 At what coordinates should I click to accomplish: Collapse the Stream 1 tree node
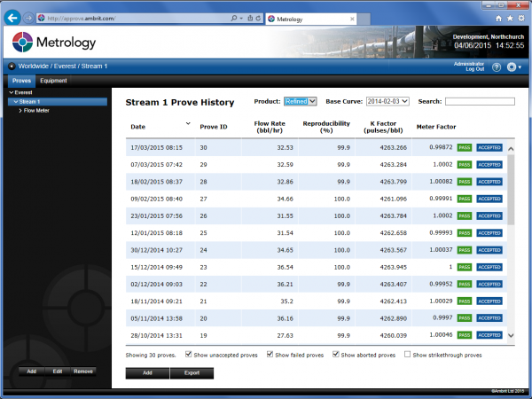point(16,101)
